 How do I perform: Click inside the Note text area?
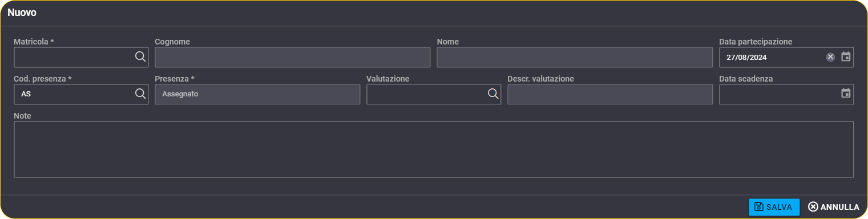click(x=434, y=149)
